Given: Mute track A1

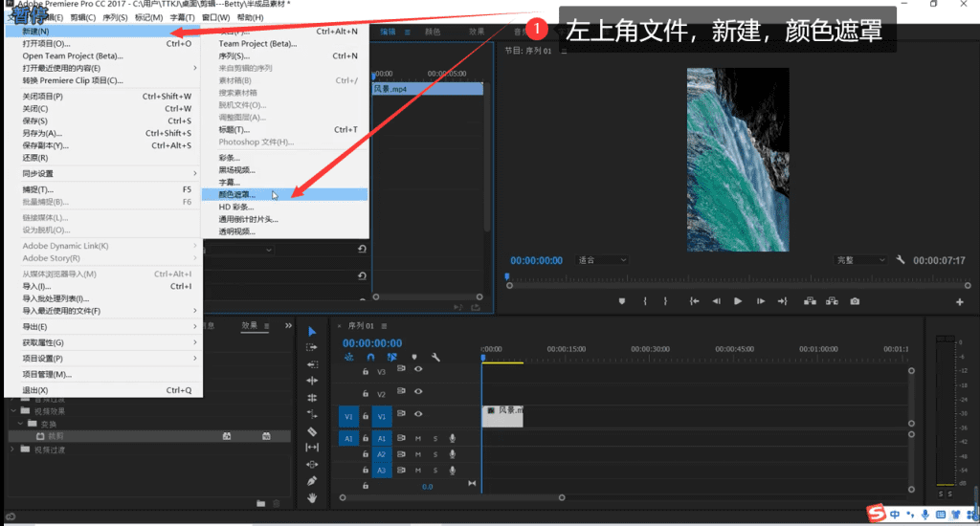Looking at the screenshot, I should tap(418, 439).
